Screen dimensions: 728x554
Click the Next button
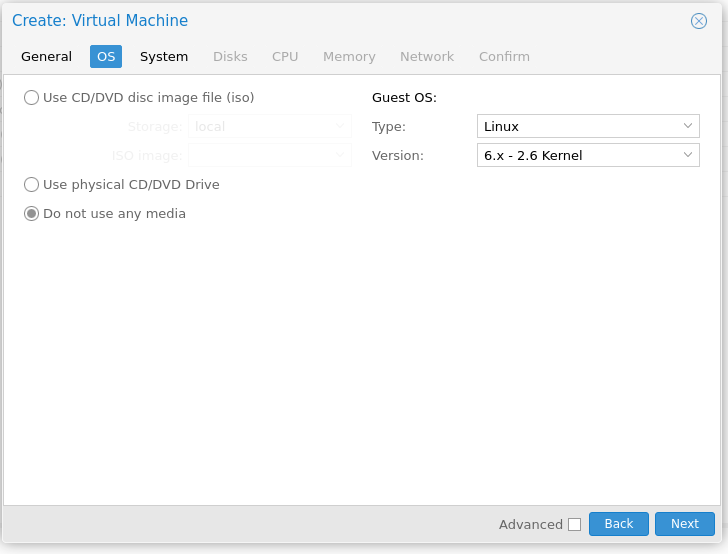[x=685, y=524]
